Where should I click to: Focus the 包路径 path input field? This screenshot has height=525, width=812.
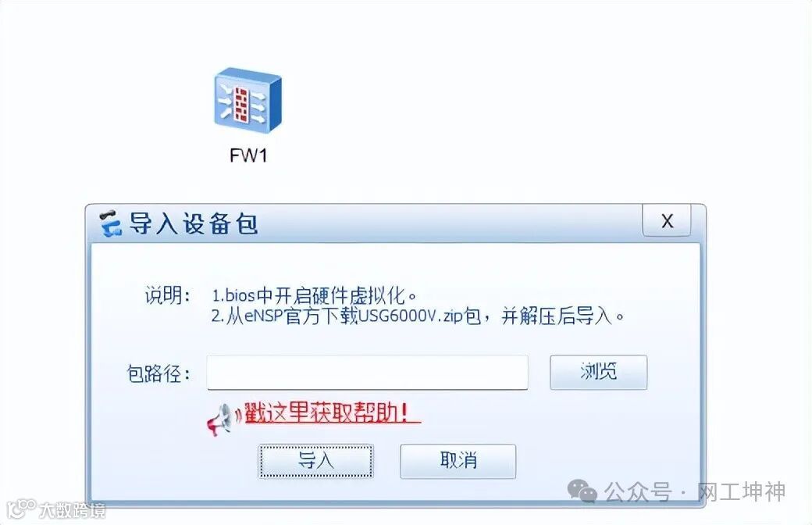click(367, 372)
